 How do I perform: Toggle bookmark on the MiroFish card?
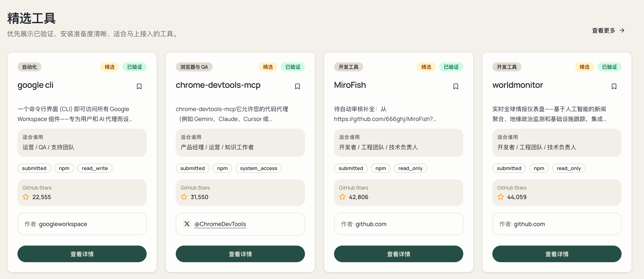pyautogui.click(x=456, y=86)
